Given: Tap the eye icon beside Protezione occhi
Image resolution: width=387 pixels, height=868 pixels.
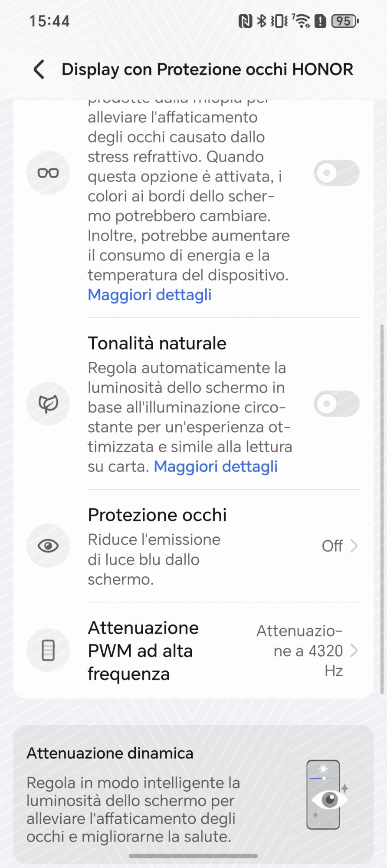Looking at the screenshot, I should point(48,546).
